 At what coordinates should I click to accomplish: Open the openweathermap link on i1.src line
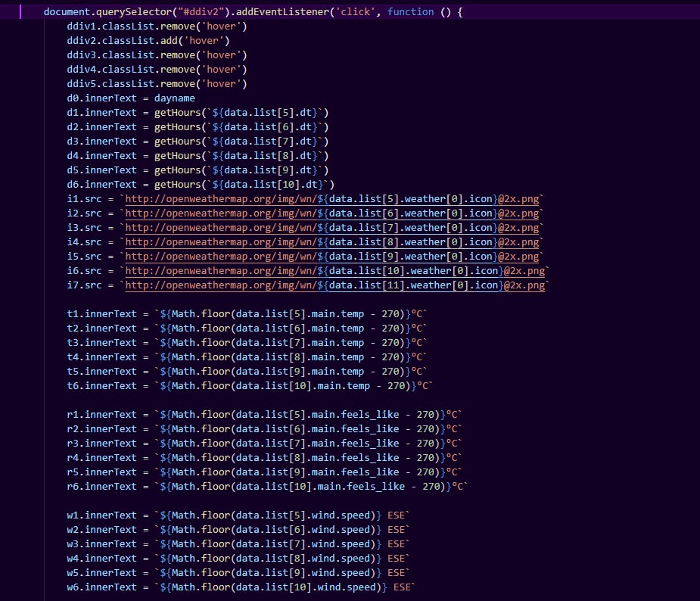coord(332,199)
